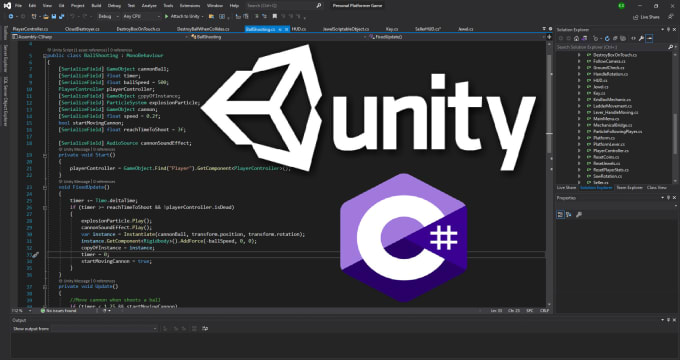Viewport: 680px width, 360px height.
Task: Open the Debug configuration dropdown
Action: (108, 16)
